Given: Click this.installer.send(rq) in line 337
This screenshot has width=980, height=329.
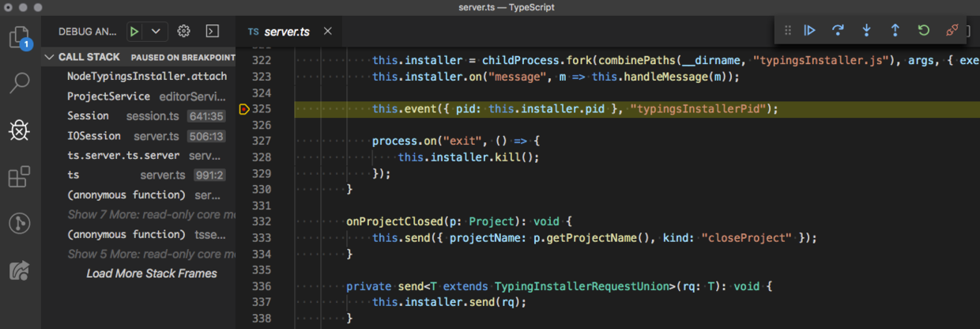Looking at the screenshot, I should [x=449, y=301].
